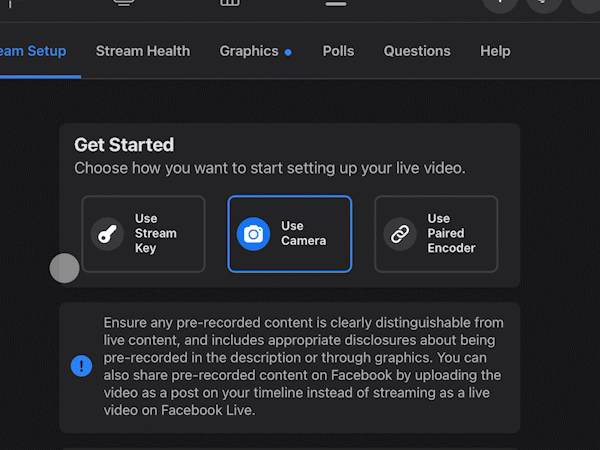
Task: Open the Help tab
Action: coord(494,51)
